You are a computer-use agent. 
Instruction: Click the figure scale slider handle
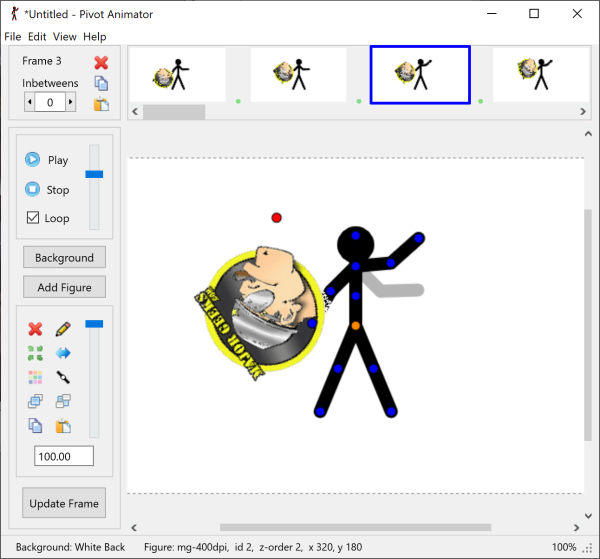(x=94, y=324)
